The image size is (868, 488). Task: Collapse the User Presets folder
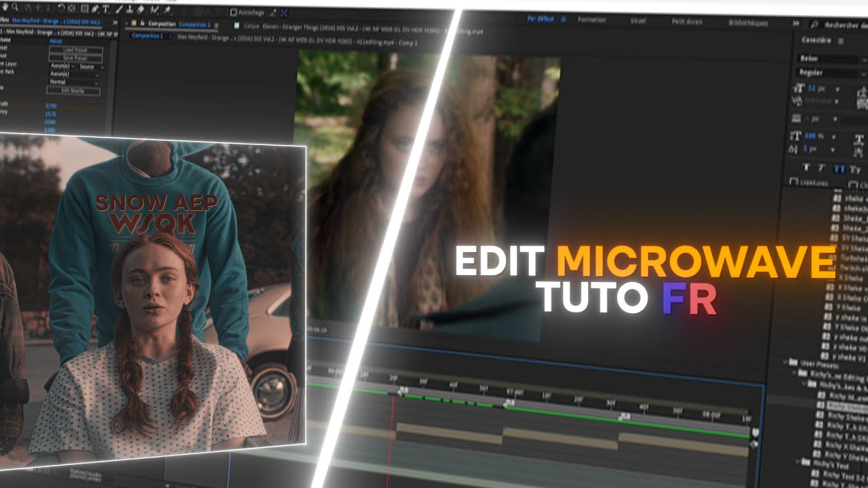(784, 362)
